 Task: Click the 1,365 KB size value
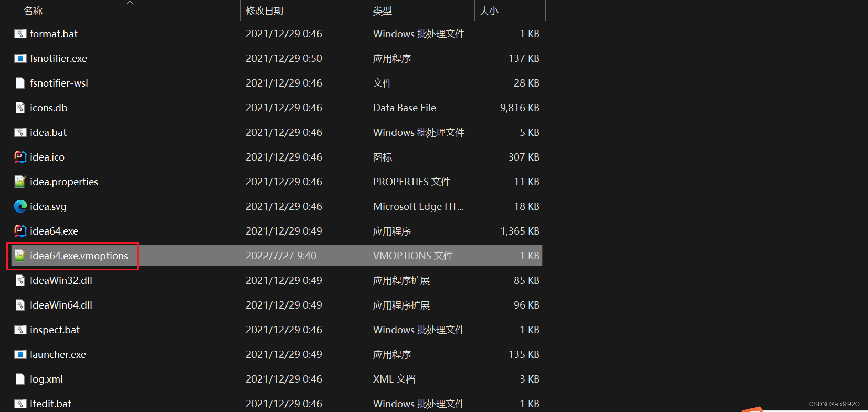point(520,231)
